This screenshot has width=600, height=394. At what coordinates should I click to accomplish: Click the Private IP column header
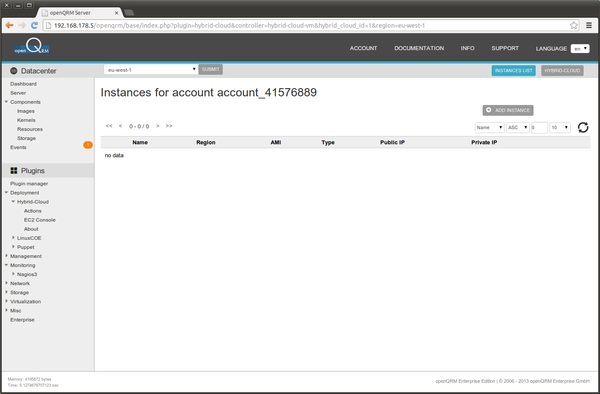[484, 142]
